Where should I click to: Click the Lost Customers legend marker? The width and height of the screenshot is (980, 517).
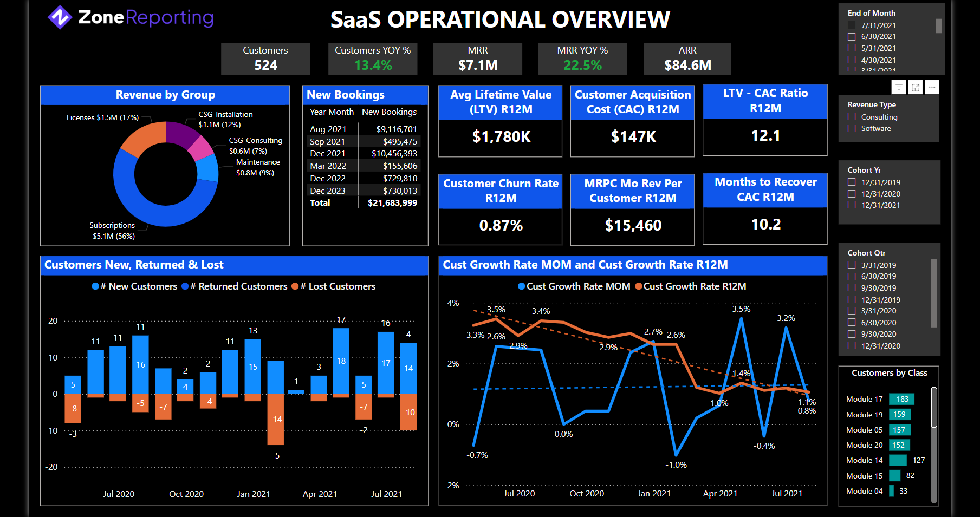[x=295, y=286]
